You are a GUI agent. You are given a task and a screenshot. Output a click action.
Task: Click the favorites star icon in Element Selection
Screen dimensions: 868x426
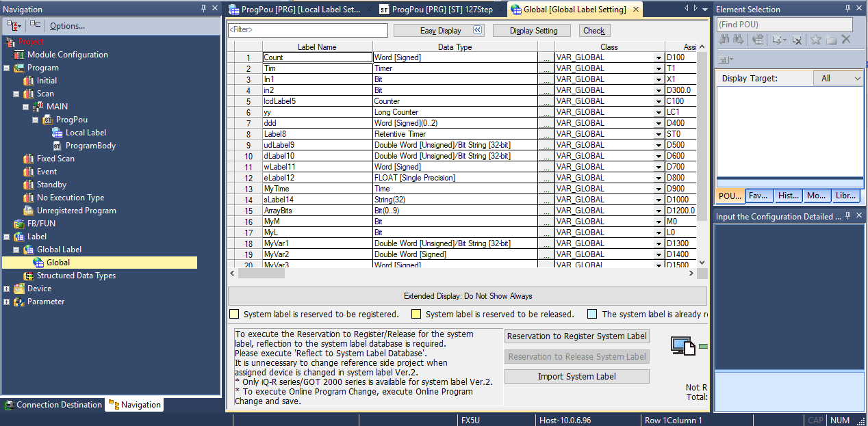815,40
